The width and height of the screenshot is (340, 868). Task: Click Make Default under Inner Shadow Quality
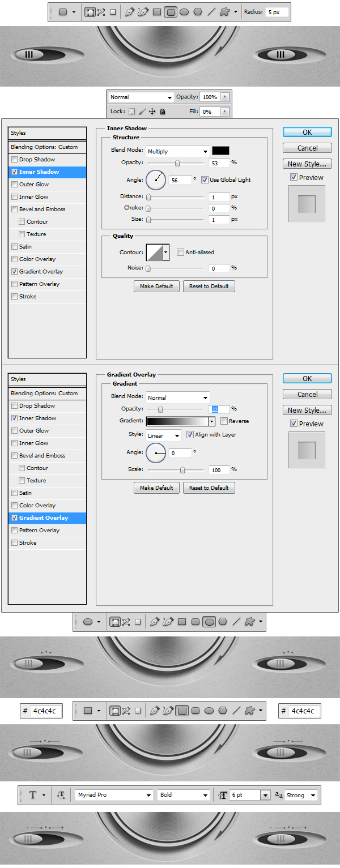(156, 287)
